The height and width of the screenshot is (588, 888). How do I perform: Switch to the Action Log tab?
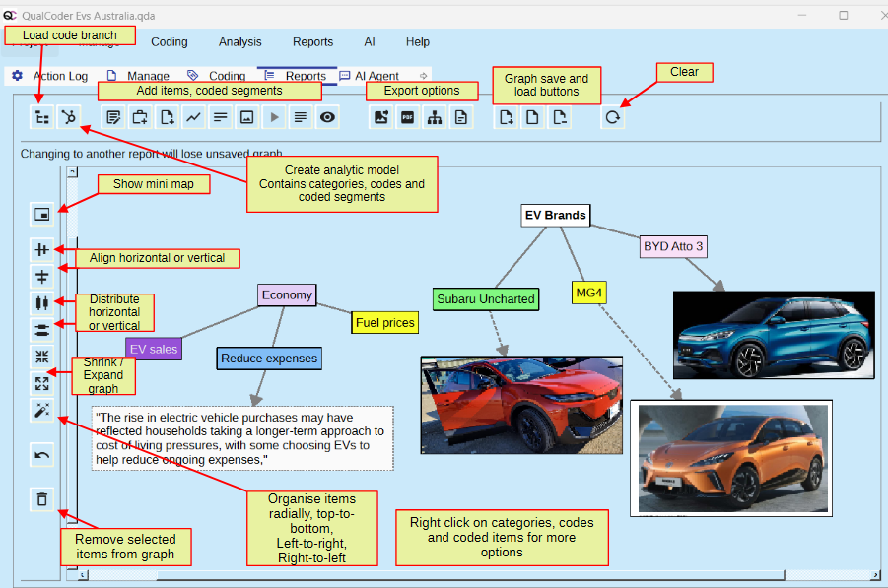pyautogui.click(x=50, y=76)
